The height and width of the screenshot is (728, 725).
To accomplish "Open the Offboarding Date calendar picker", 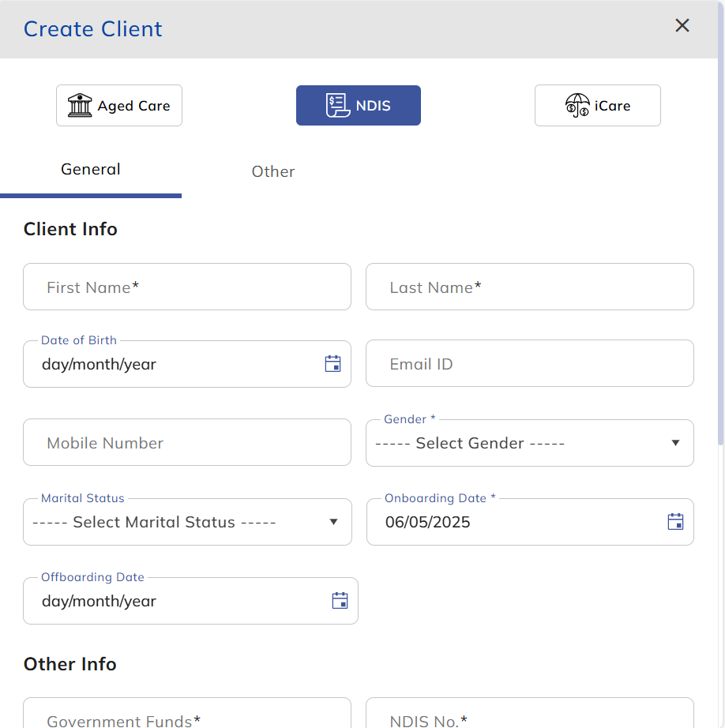I will pos(340,601).
